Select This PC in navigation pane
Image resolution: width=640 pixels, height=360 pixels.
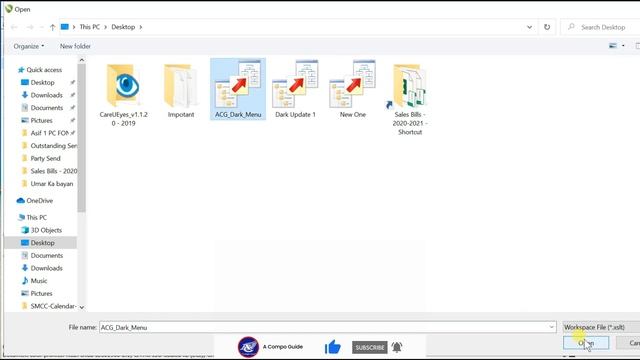tap(36, 217)
